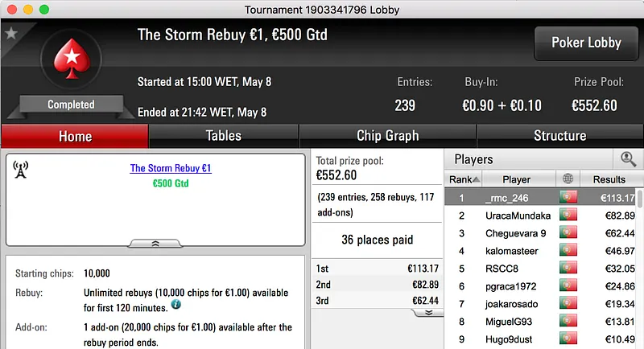Toggle the favorite star for this tournament
The width and height of the screenshot is (644, 349).
click(10, 34)
